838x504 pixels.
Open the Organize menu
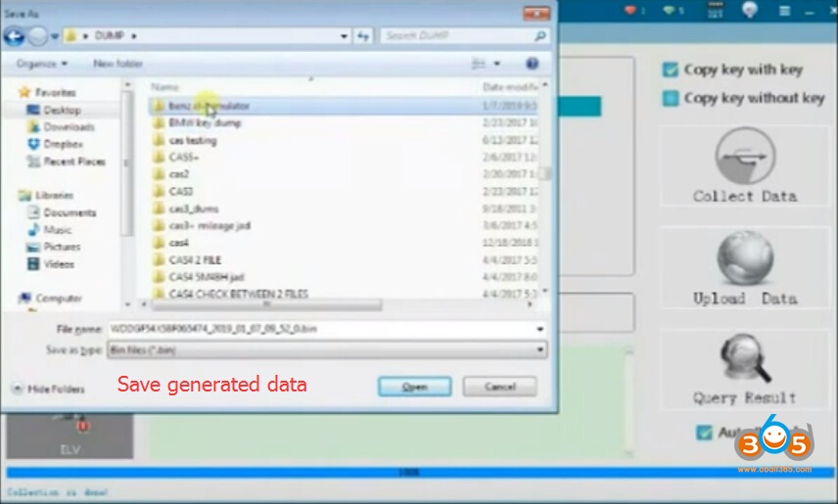(42, 64)
